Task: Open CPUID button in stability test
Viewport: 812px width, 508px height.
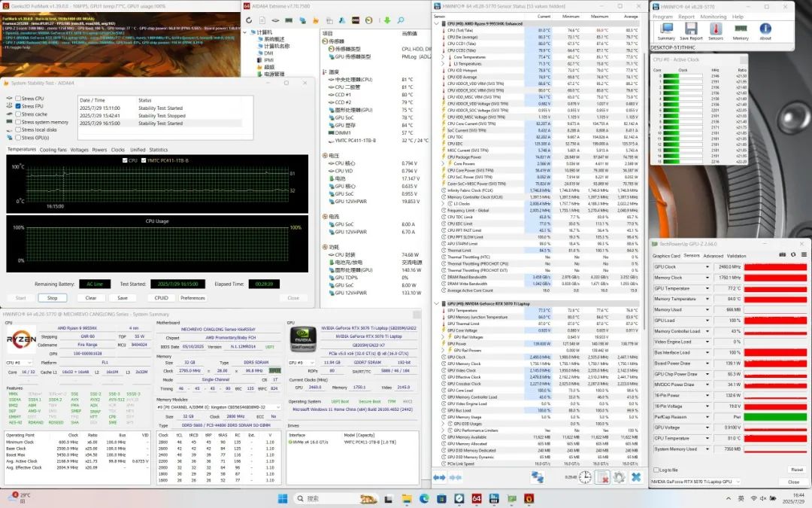Action: tap(161, 298)
